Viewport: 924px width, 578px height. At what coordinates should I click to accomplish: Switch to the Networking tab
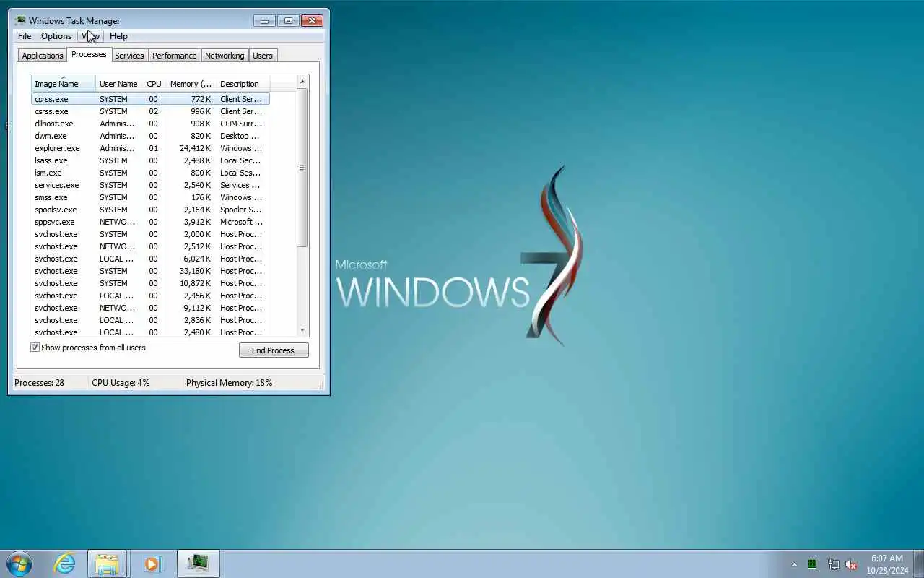pyautogui.click(x=225, y=56)
